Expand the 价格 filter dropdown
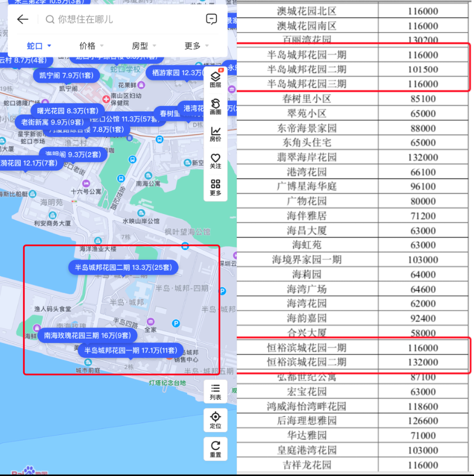 tap(91, 46)
